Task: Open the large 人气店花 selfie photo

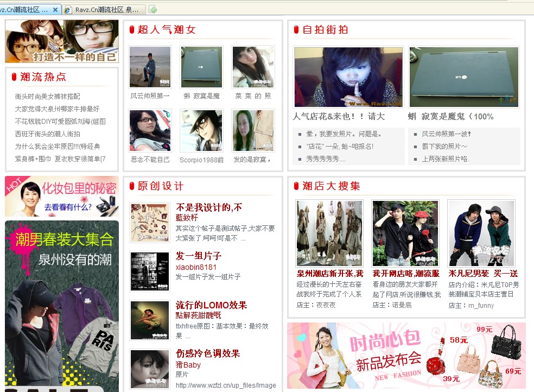Action: (348, 77)
